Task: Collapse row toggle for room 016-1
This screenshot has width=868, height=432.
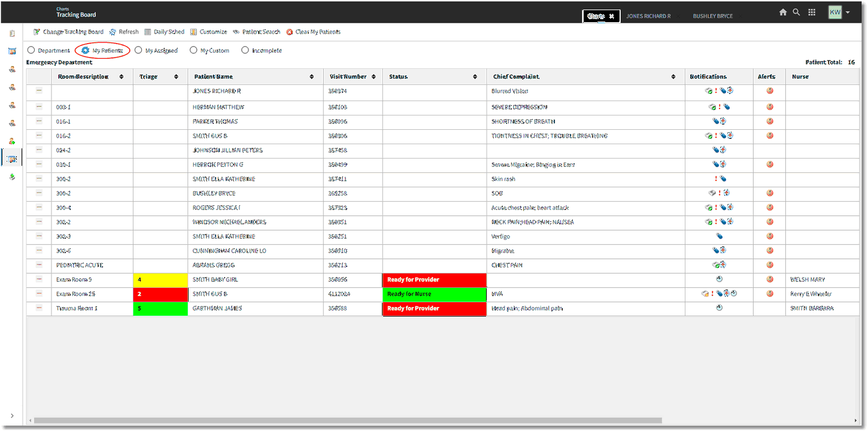Action: click(x=39, y=121)
